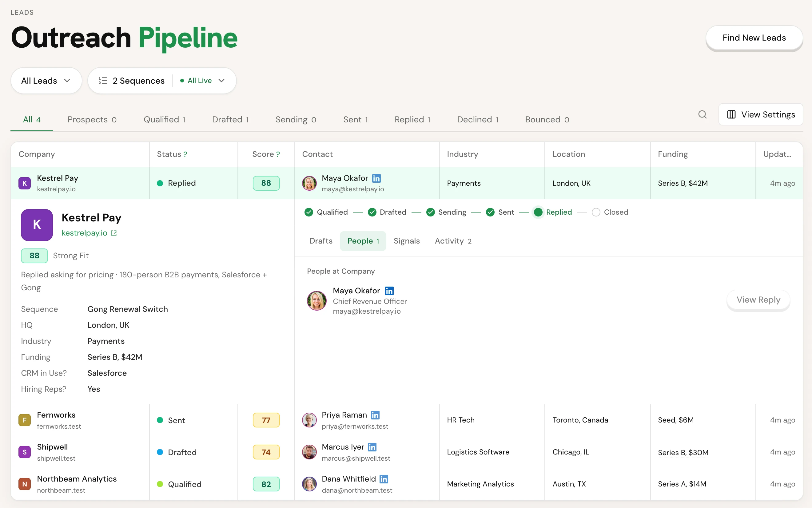Click the Score column help question mark

[x=278, y=154]
